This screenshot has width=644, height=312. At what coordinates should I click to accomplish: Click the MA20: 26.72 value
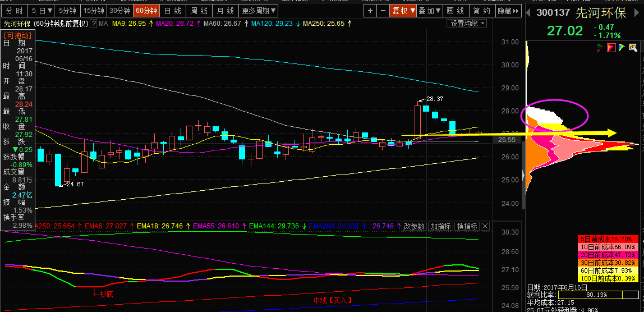(176, 24)
